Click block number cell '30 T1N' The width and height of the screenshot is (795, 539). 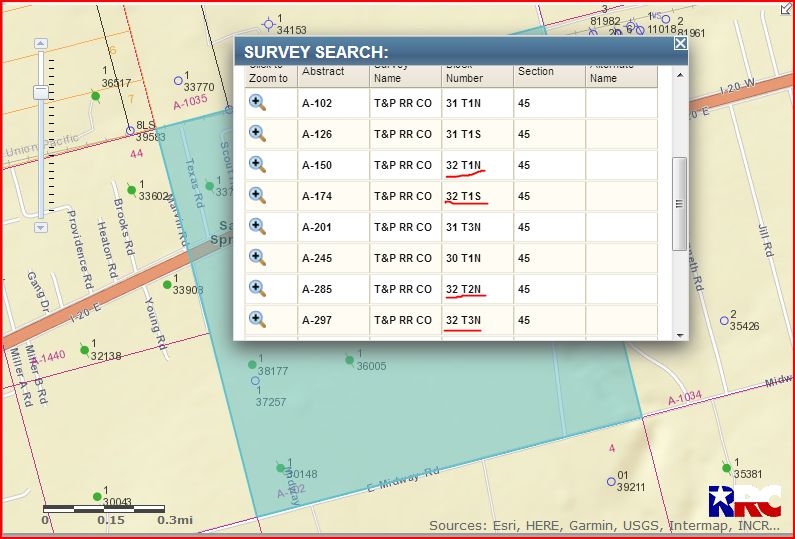click(477, 258)
